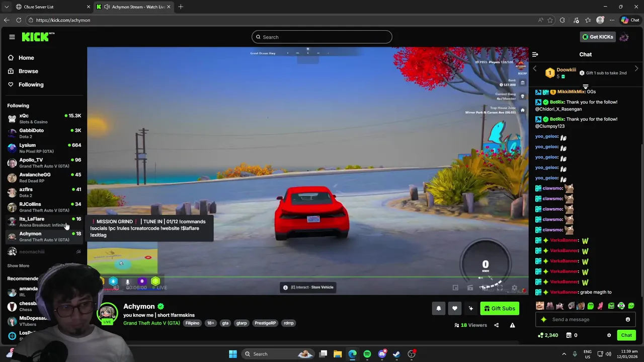Open File Explorer from the taskbar
The width and height of the screenshot is (644, 362).
point(338,354)
